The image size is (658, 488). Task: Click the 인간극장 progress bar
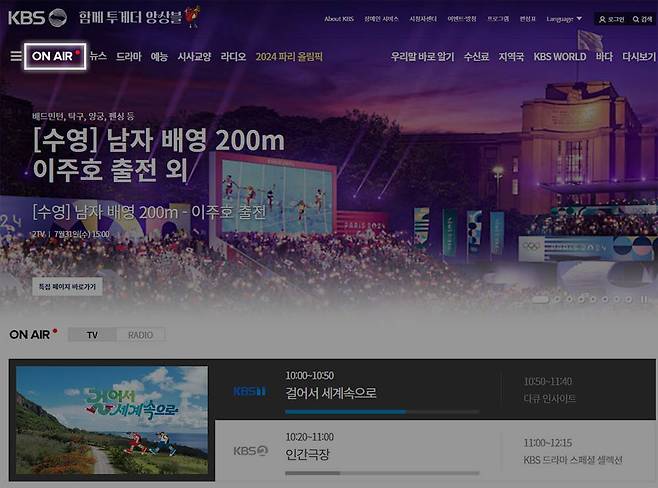pyautogui.click(x=382, y=473)
